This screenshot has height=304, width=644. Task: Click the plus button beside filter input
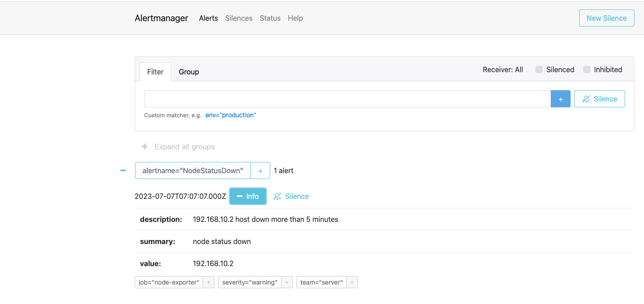point(560,99)
